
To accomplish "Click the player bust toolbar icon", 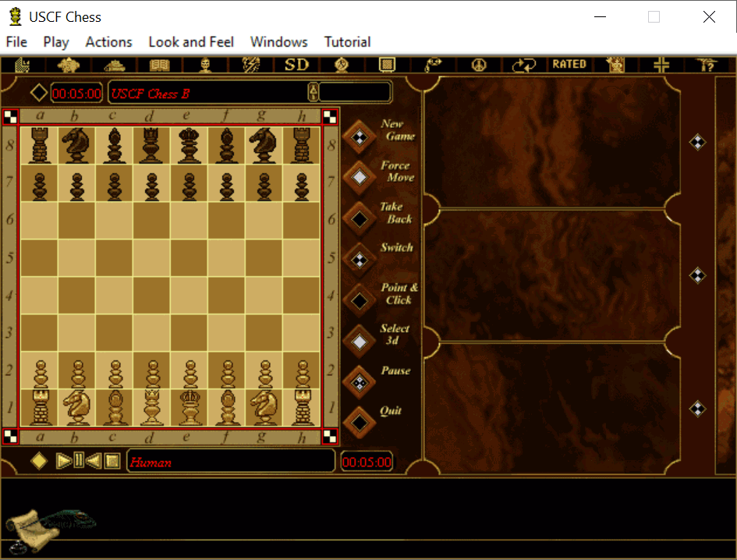I will pyautogui.click(x=205, y=65).
